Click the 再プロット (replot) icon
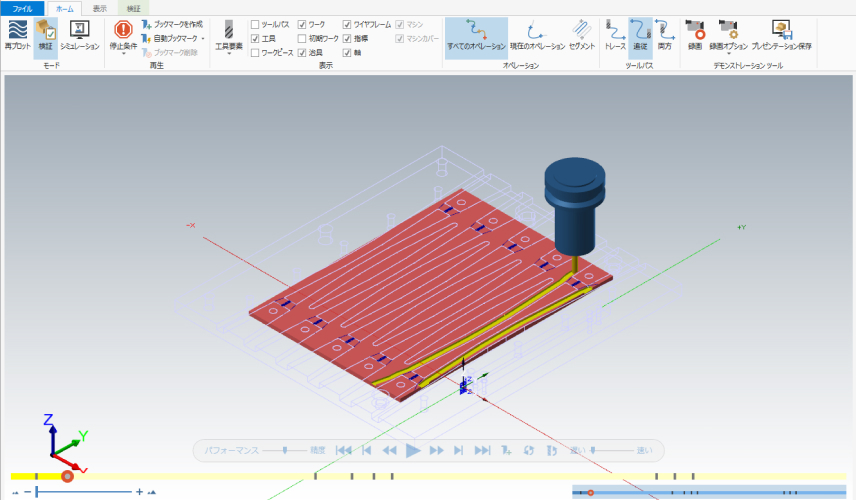Image resolution: width=856 pixels, height=500 pixels. pos(16,30)
